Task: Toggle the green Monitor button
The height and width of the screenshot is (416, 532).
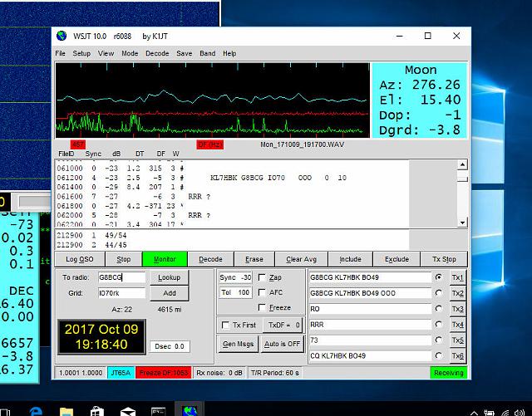Action: click(165, 259)
